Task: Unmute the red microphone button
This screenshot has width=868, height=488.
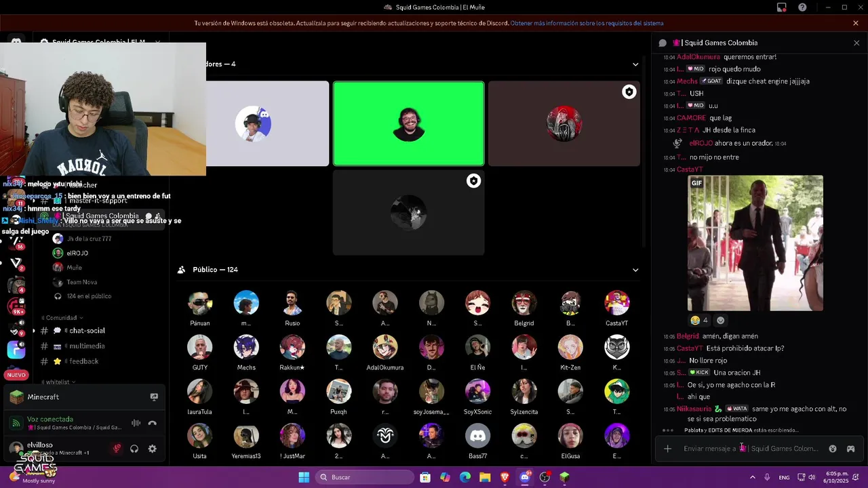Action: coord(117,449)
